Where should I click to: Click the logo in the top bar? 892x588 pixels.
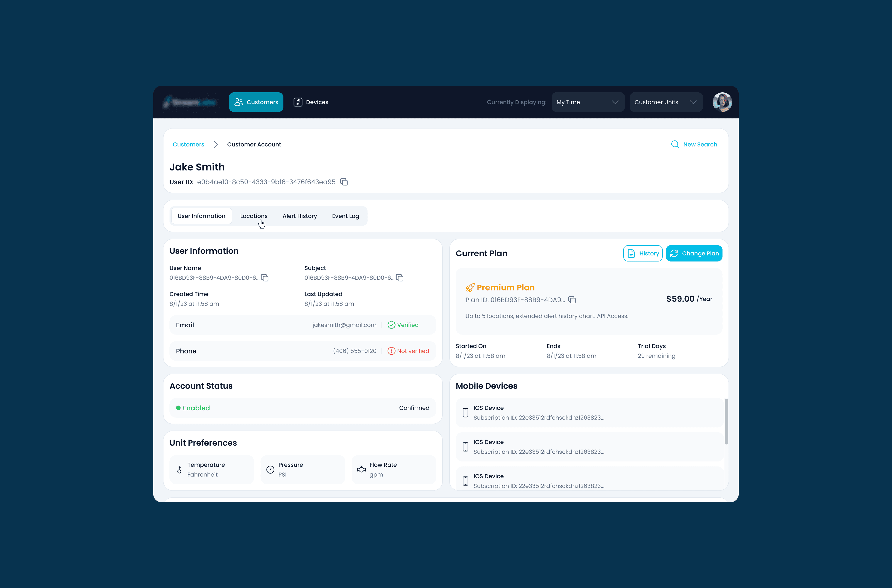pos(190,102)
